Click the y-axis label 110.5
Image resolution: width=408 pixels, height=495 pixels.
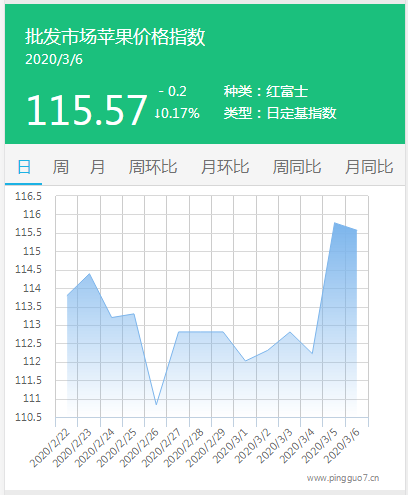(28, 417)
